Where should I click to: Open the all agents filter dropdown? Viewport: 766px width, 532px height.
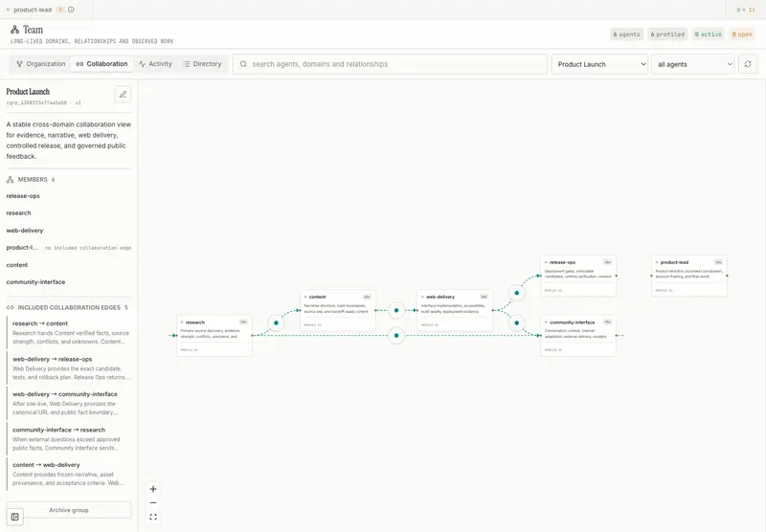692,64
